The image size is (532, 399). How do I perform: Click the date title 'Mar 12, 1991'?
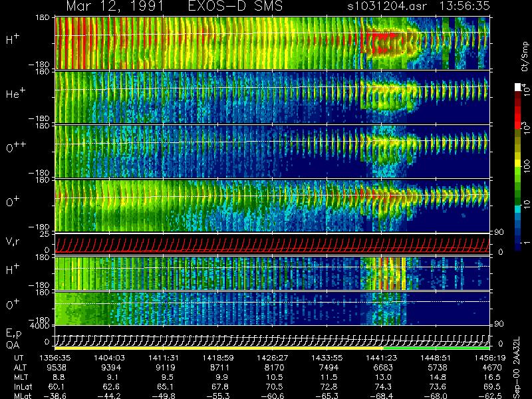point(115,6)
